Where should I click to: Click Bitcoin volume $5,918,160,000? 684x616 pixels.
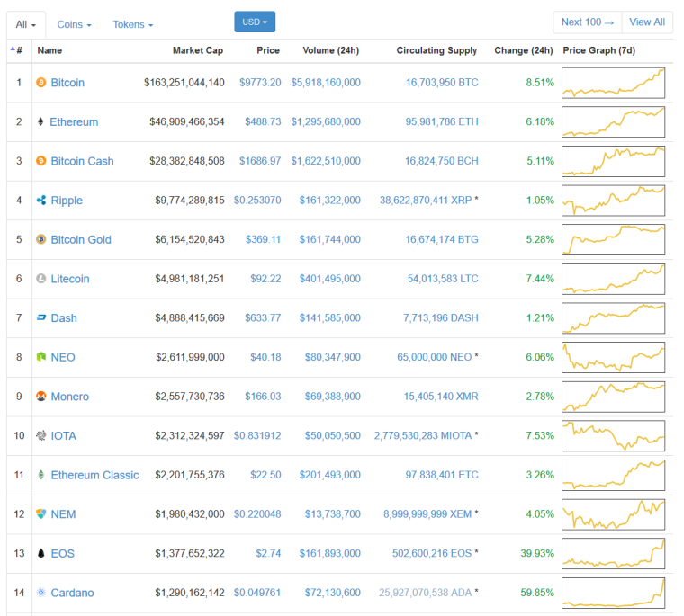326,83
